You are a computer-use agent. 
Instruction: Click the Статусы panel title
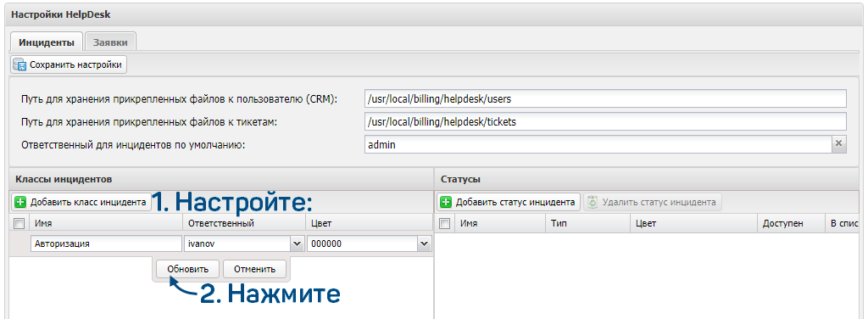[460, 180]
